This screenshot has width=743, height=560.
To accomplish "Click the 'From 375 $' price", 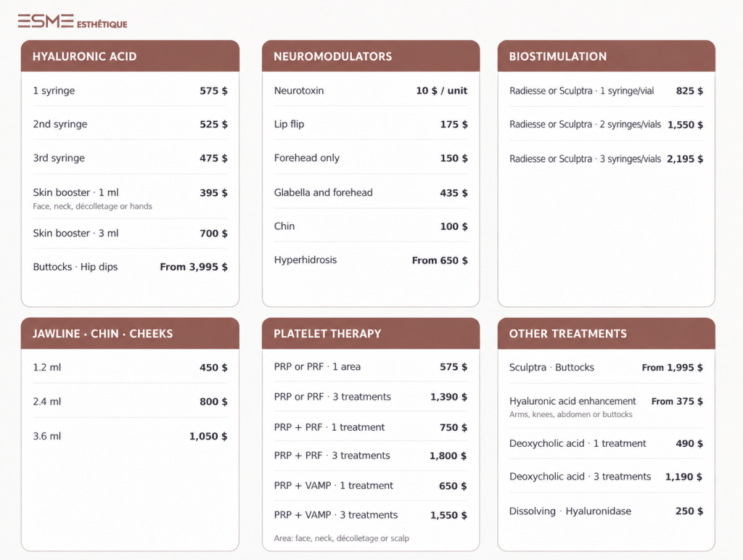I will (x=677, y=401).
